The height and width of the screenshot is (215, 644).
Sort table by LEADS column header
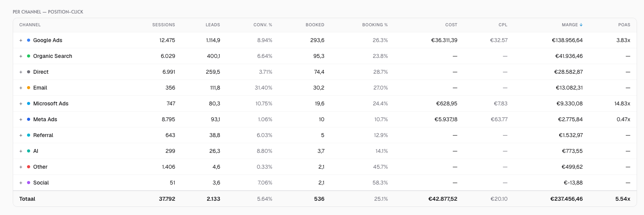(x=213, y=25)
